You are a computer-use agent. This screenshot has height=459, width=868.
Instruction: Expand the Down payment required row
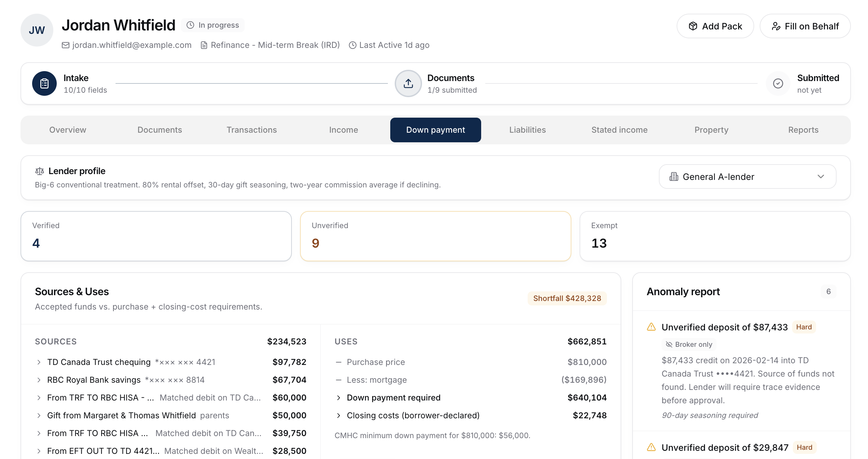pos(471,397)
